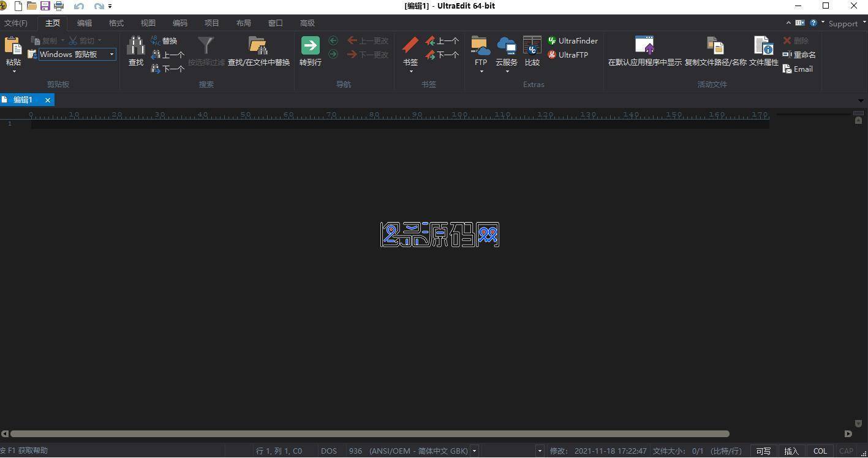The height and width of the screenshot is (458, 868).
Task: Launch the 比较 compare tool icon
Action: pos(532,45)
